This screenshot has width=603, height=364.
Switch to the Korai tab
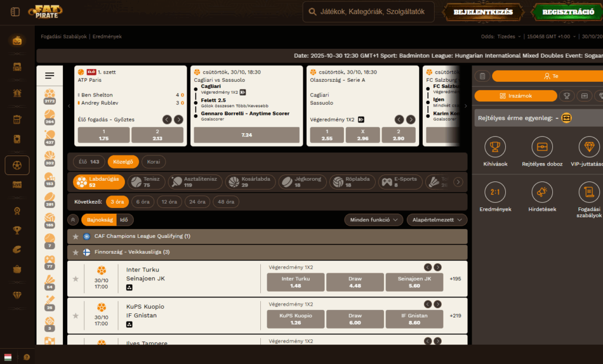(x=153, y=161)
